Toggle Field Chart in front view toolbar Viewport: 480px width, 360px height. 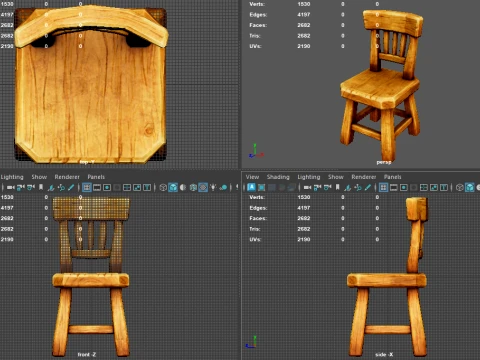(x=127, y=187)
